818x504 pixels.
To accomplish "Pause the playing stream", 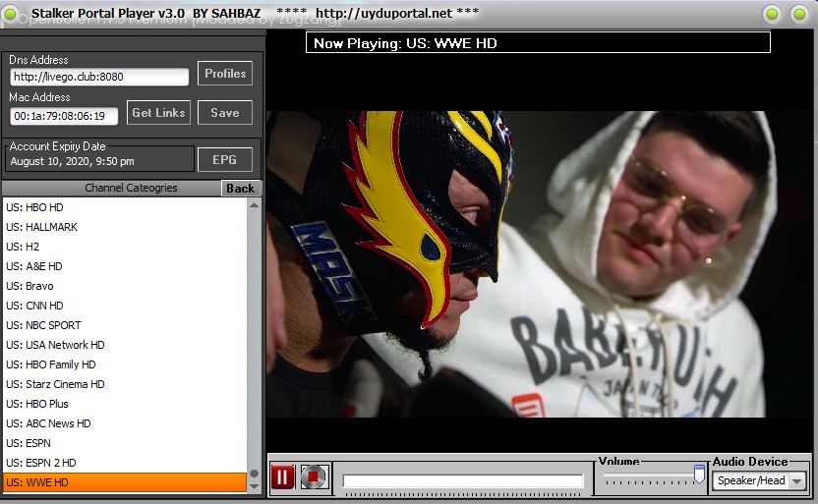I will click(x=282, y=478).
